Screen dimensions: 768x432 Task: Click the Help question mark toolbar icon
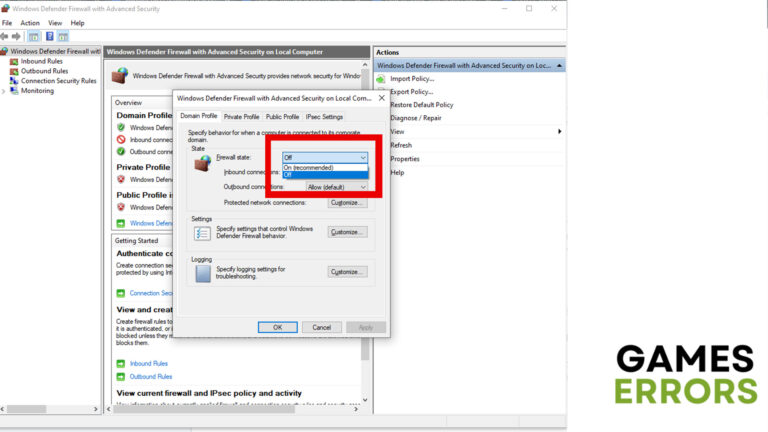pos(49,36)
